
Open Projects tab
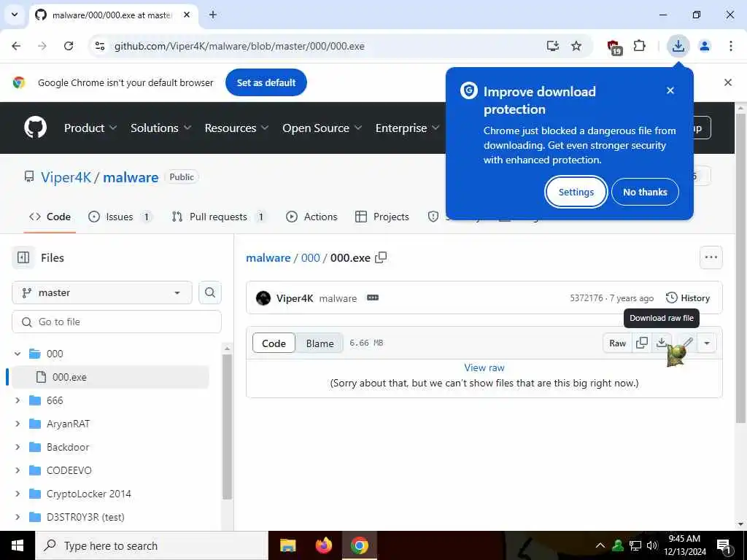(382, 217)
